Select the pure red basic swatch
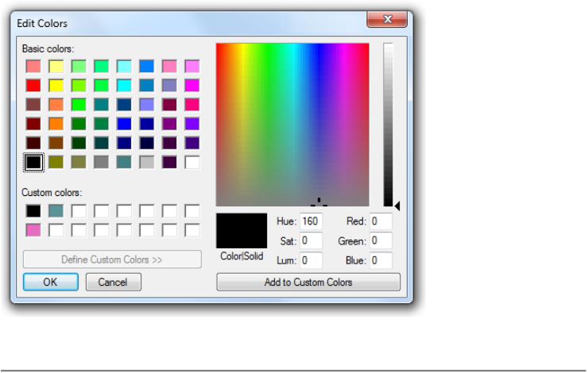588x373 pixels. (33, 86)
